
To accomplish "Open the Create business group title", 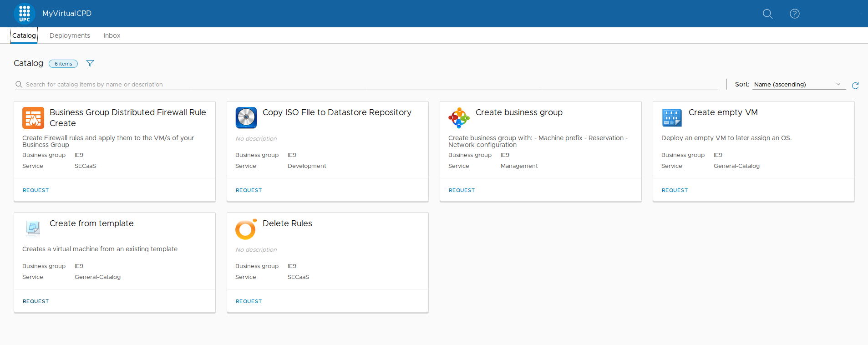I will (519, 112).
